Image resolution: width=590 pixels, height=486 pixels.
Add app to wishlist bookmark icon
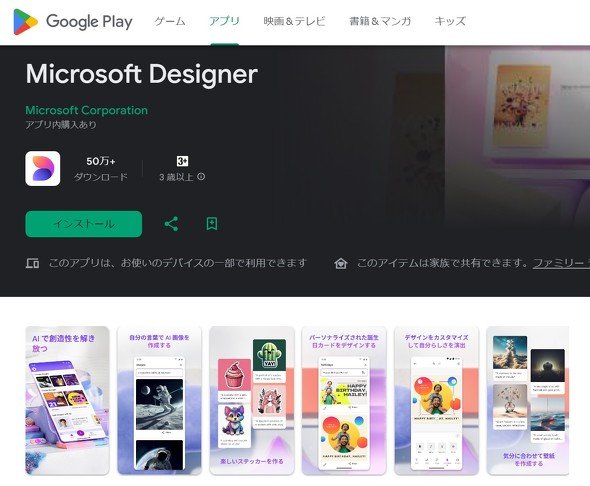212,224
